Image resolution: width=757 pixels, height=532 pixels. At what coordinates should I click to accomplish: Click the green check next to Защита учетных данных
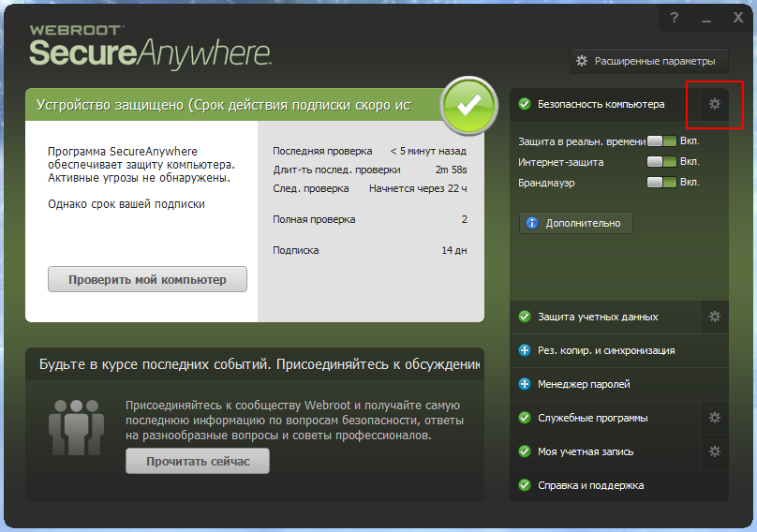click(525, 317)
